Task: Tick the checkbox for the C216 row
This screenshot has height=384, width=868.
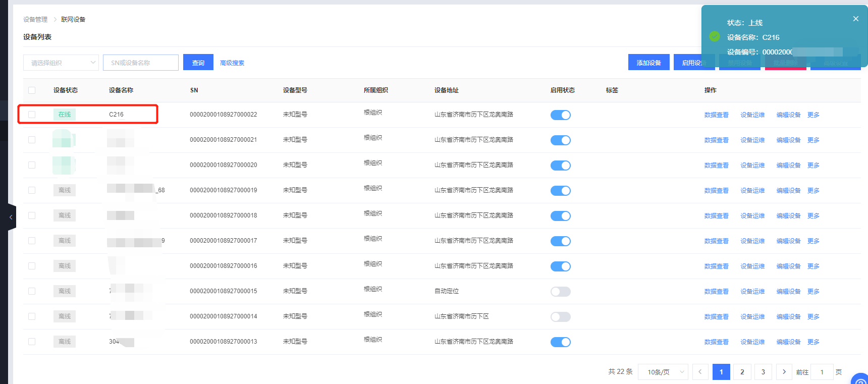Action: point(32,115)
